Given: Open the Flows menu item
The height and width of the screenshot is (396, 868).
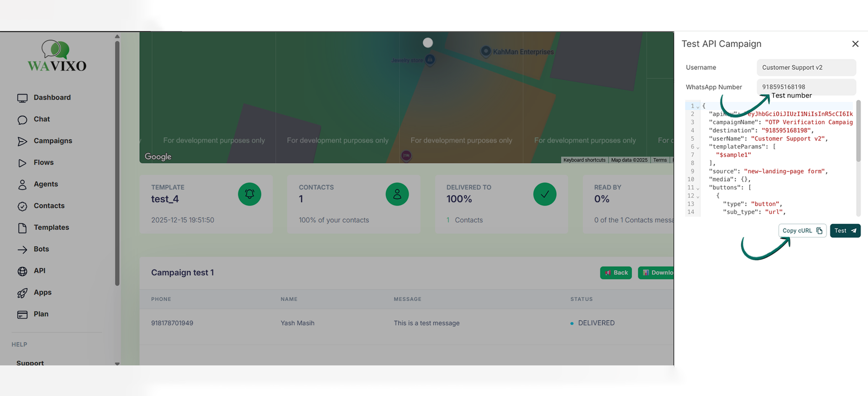Looking at the screenshot, I should pos(43,163).
